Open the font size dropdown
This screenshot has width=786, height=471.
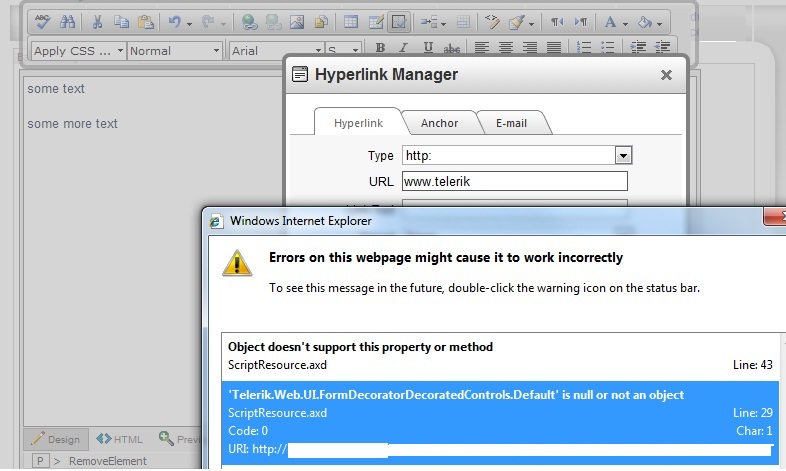pos(343,51)
